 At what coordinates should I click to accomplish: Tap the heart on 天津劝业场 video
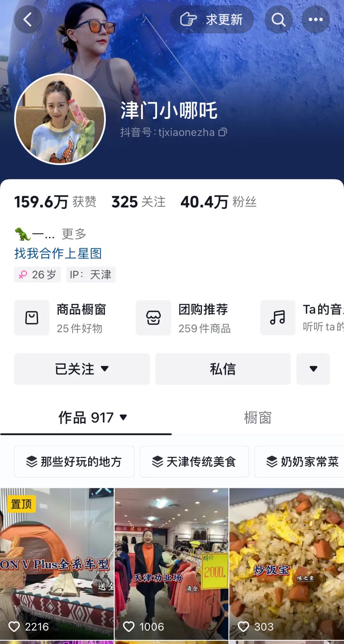click(x=129, y=626)
